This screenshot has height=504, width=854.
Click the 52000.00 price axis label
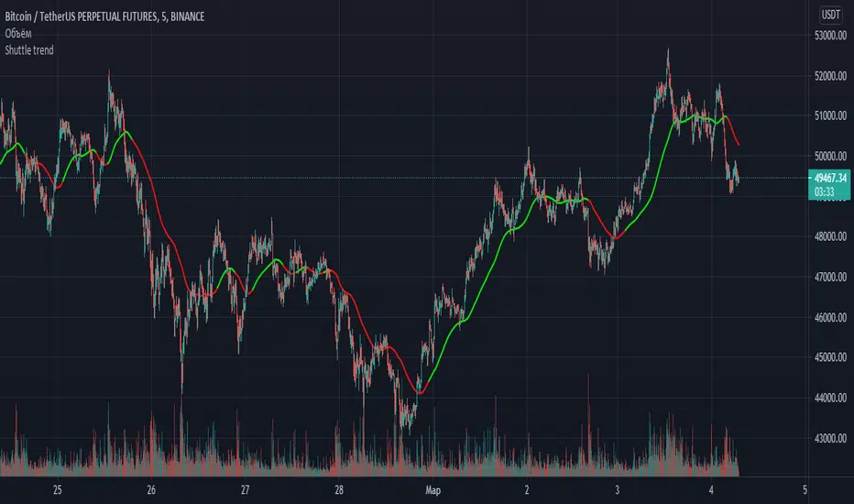click(x=830, y=76)
